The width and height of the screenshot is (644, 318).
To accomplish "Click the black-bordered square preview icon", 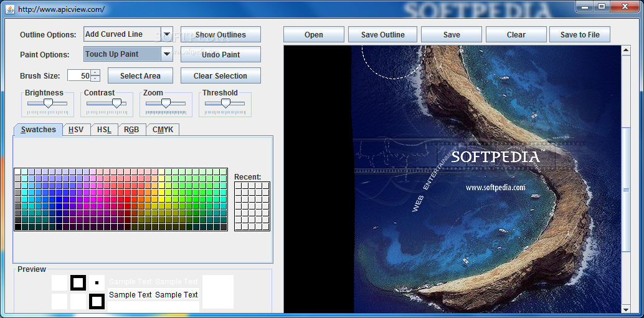I will (78, 282).
